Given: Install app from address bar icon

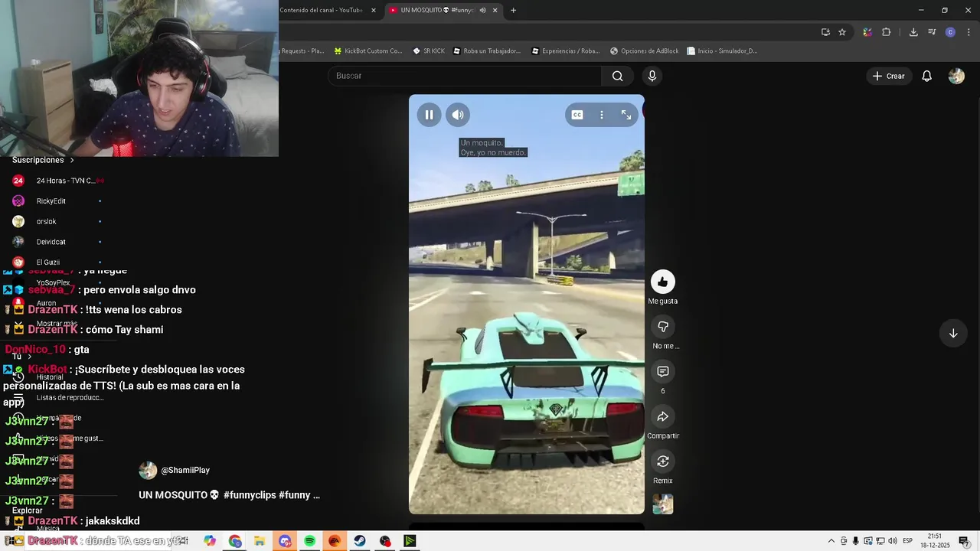Looking at the screenshot, I should [825, 32].
